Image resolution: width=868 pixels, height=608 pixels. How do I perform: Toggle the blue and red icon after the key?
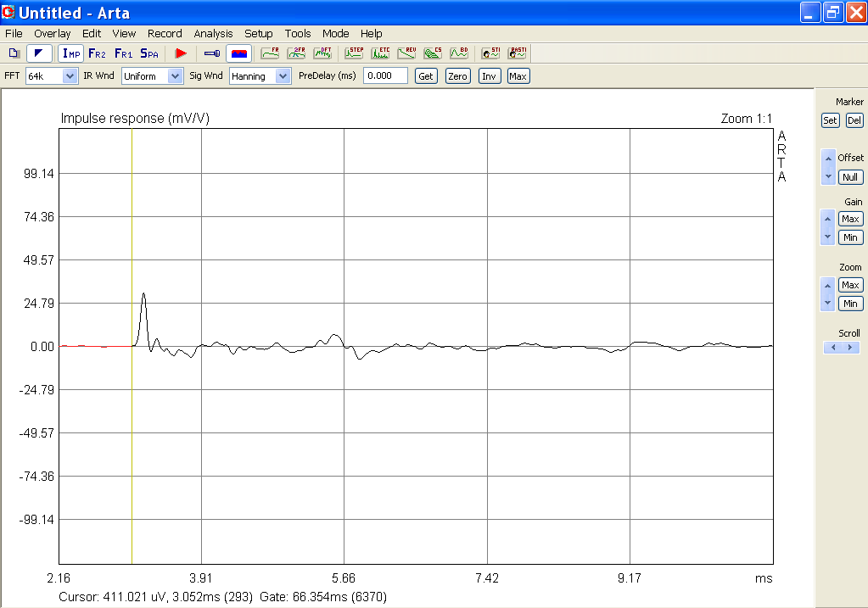click(x=239, y=53)
